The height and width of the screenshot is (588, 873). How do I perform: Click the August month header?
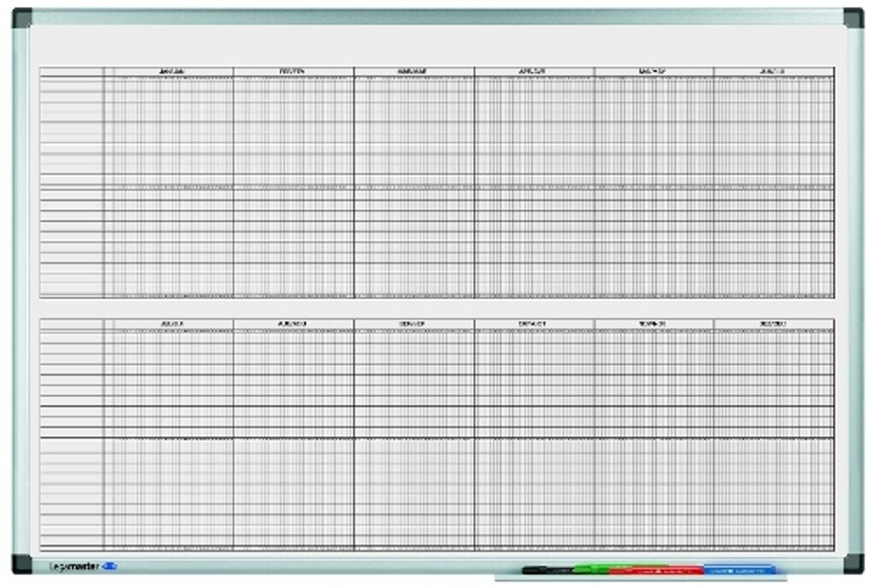[x=293, y=324]
